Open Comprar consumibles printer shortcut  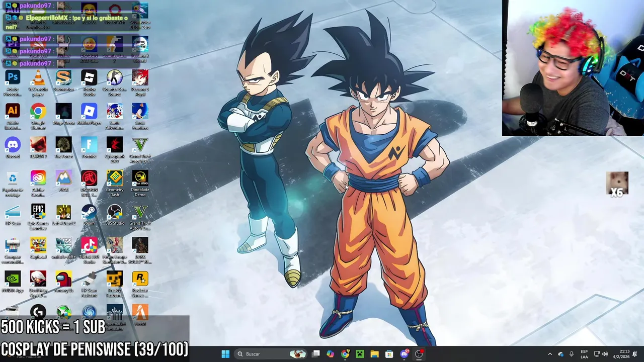tap(13, 251)
